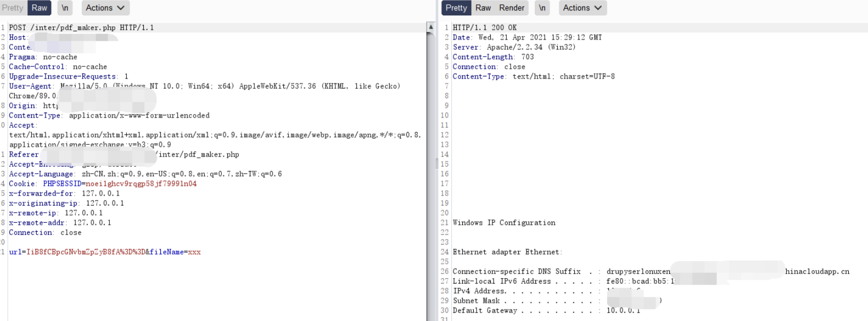Click the User-Agent header line

click(204, 91)
